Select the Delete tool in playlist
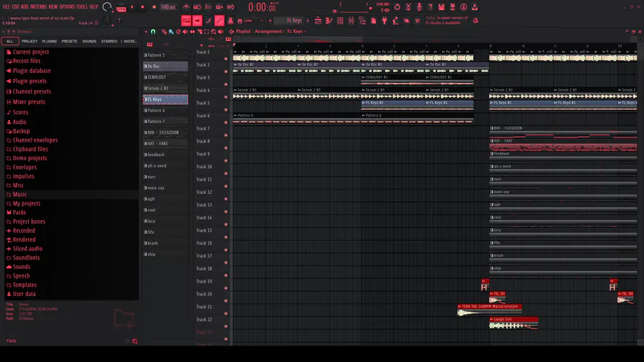Screen dimensions: 644x362 pyautogui.click(x=178, y=31)
